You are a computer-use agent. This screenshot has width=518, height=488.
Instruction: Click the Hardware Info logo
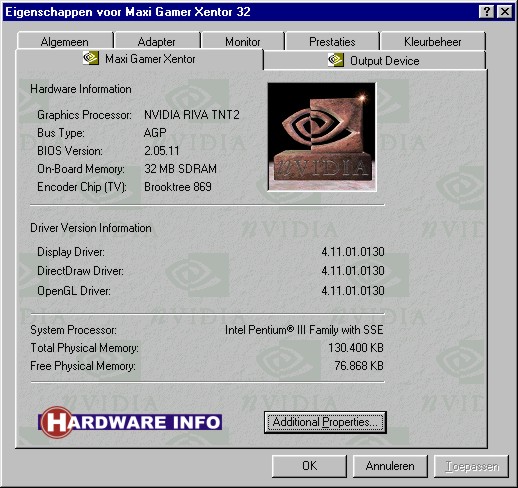130,422
